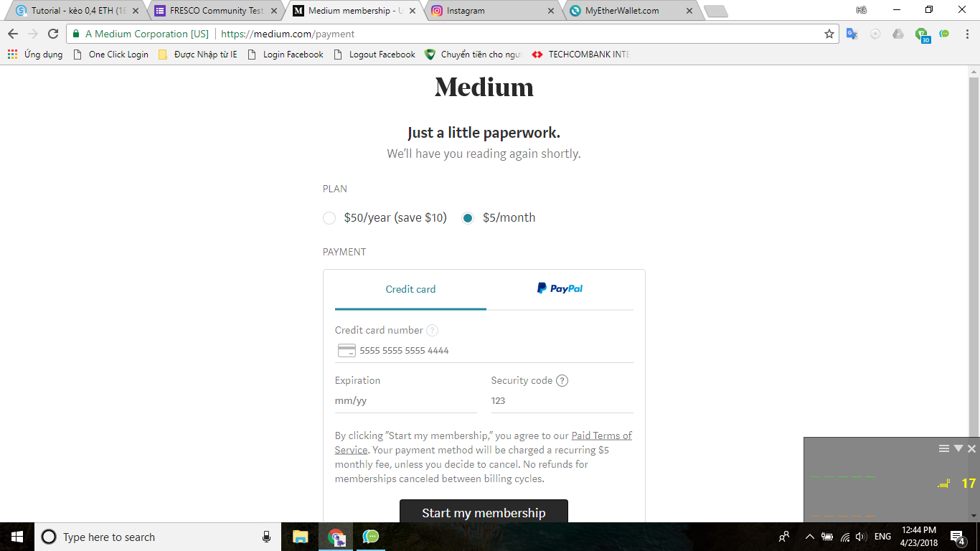Click the address bar URL
The width and height of the screenshot is (980, 551).
288,34
